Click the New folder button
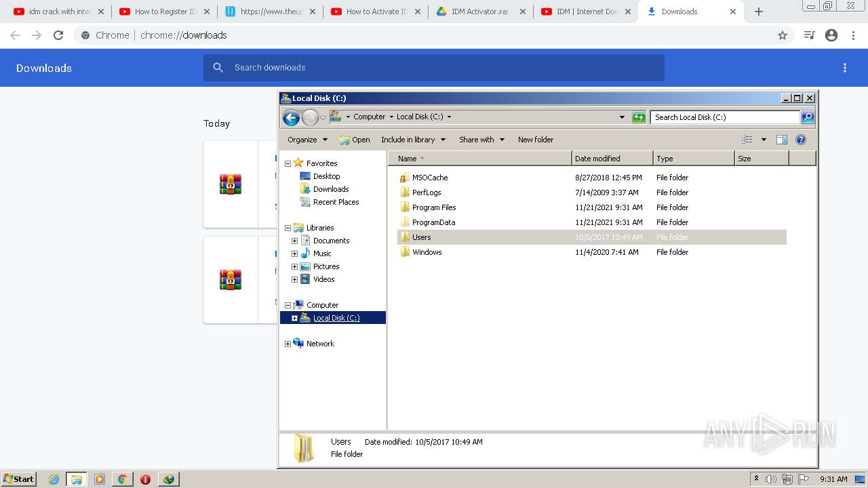The image size is (868, 488). click(536, 140)
